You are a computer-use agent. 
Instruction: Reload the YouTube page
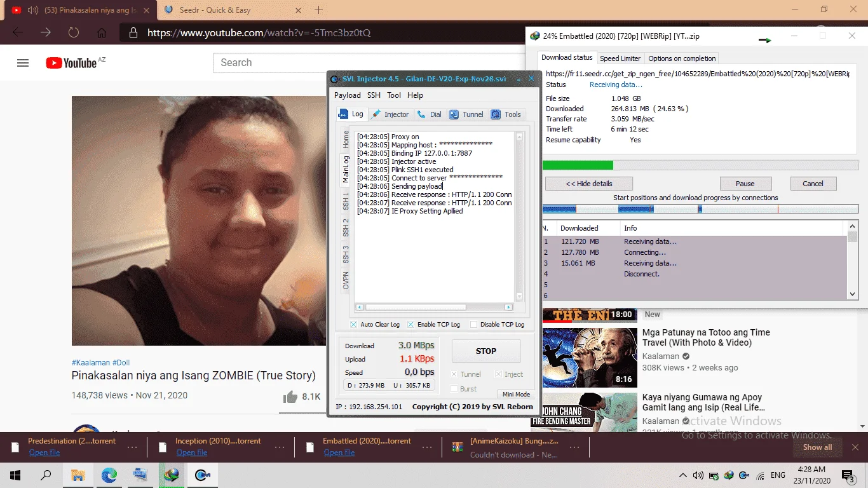[74, 32]
